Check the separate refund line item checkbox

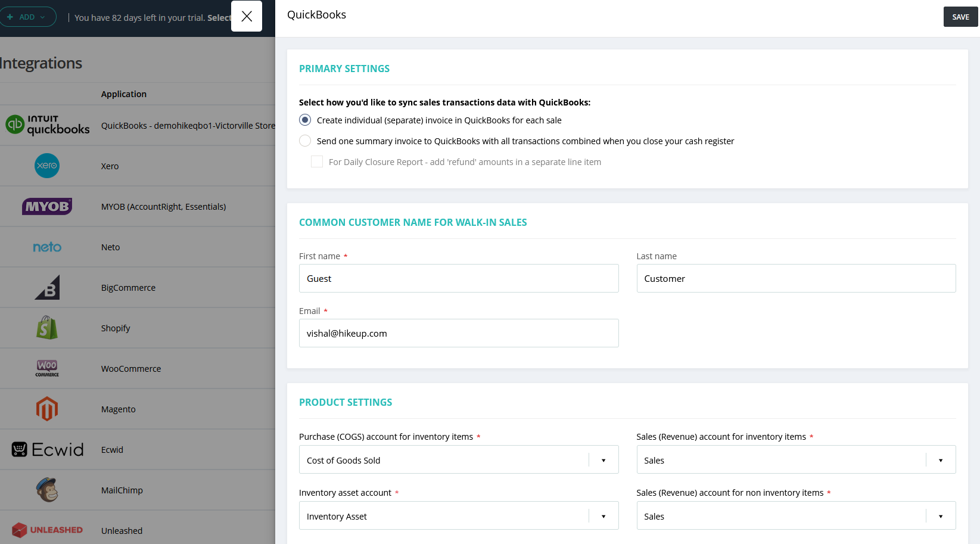pos(317,161)
